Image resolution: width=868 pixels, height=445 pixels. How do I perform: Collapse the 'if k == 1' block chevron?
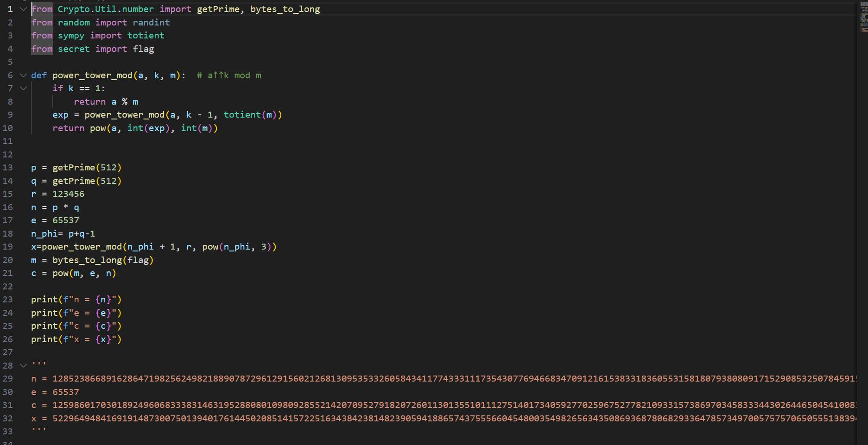coord(23,88)
